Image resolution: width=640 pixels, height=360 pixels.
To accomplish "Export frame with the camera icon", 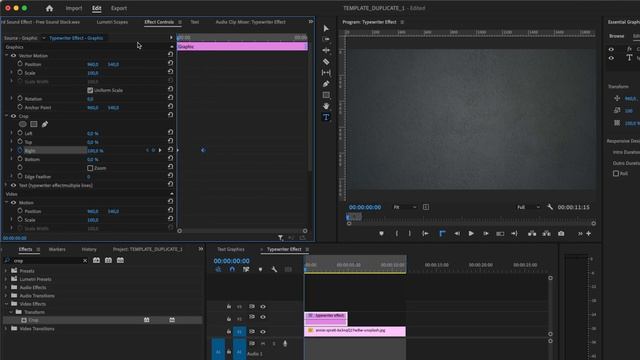I will [561, 233].
